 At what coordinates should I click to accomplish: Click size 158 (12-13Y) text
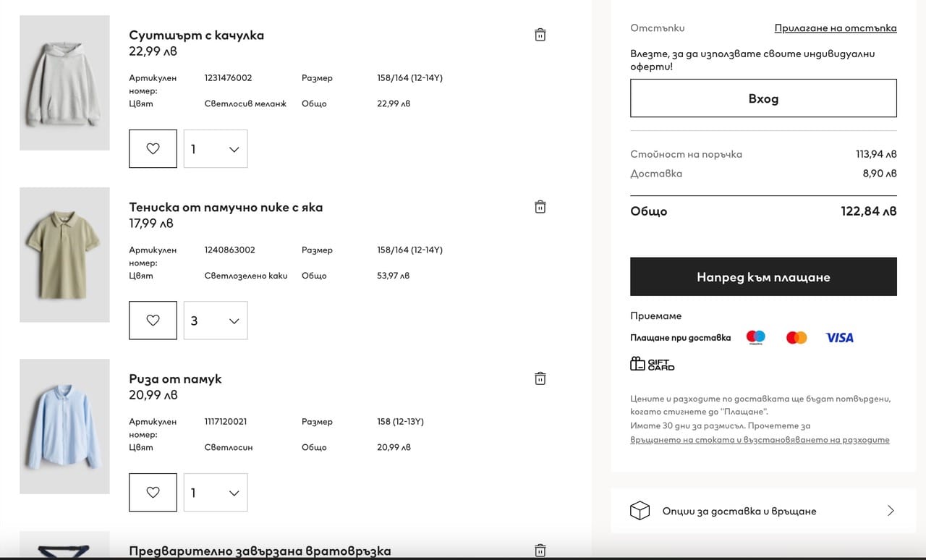click(x=400, y=421)
